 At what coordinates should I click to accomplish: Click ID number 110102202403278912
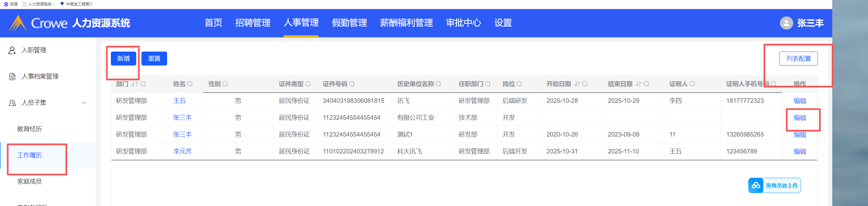pos(353,151)
